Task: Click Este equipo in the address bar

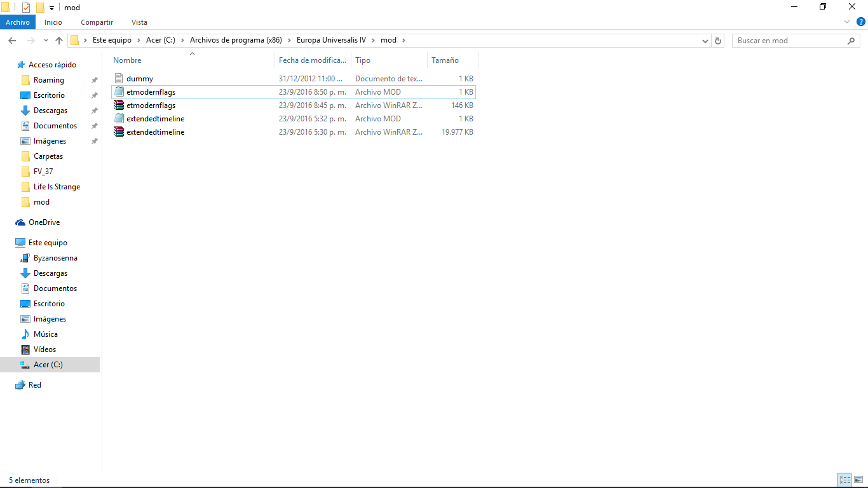Action: point(112,40)
